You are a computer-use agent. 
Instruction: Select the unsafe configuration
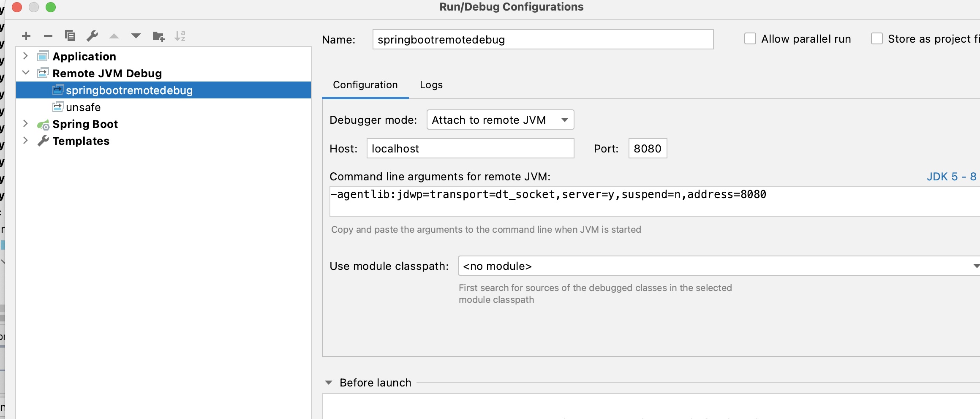pos(83,107)
